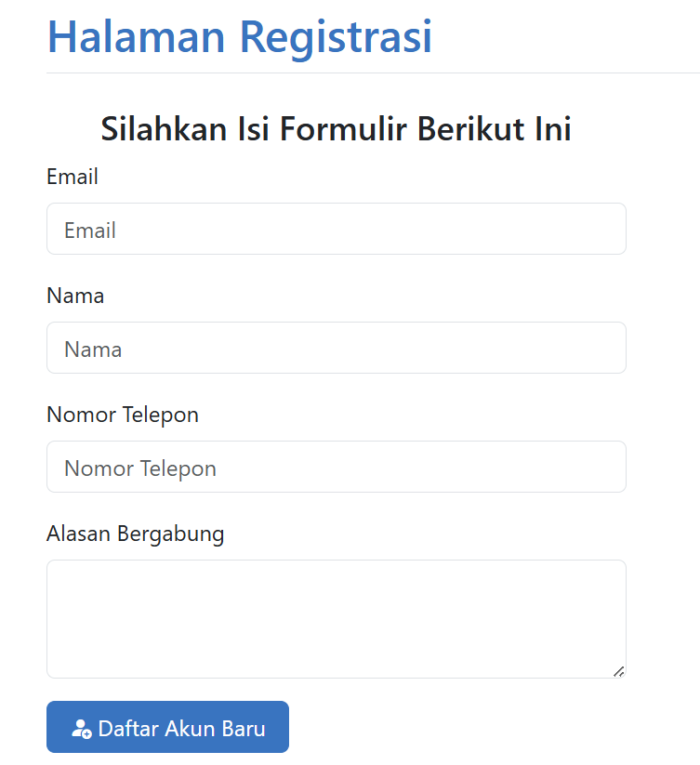Click the Nama placeholder text
The image size is (700, 765).
click(88, 348)
